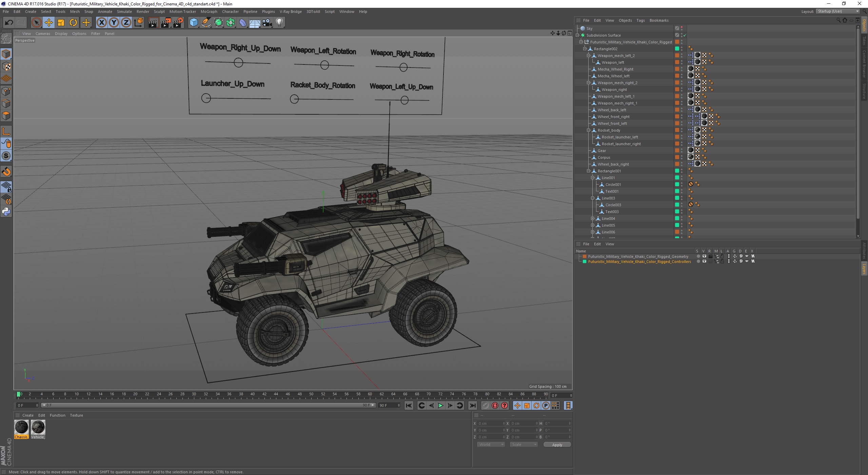The image size is (868, 475).
Task: Click the Controllers layer green color swatch
Action: pos(585,262)
